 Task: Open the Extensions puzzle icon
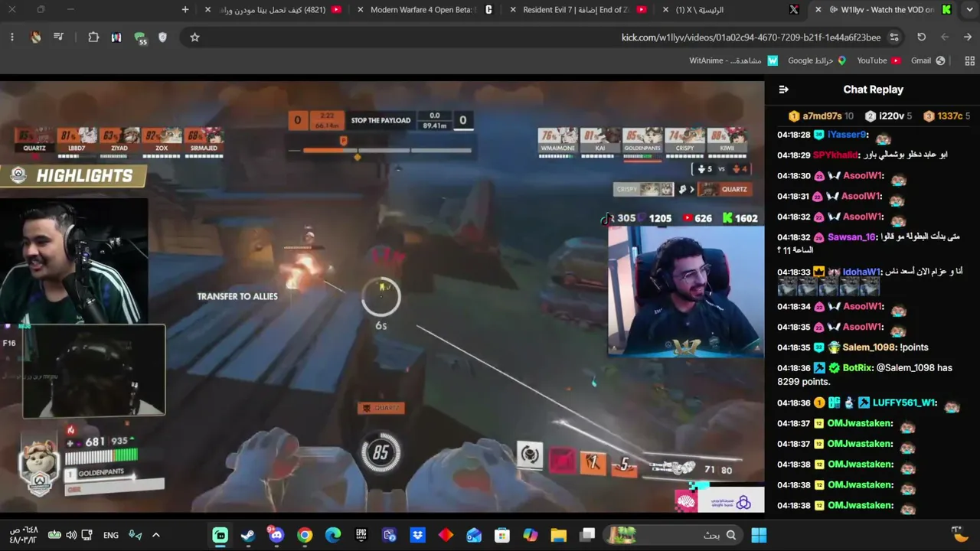pos(93,37)
